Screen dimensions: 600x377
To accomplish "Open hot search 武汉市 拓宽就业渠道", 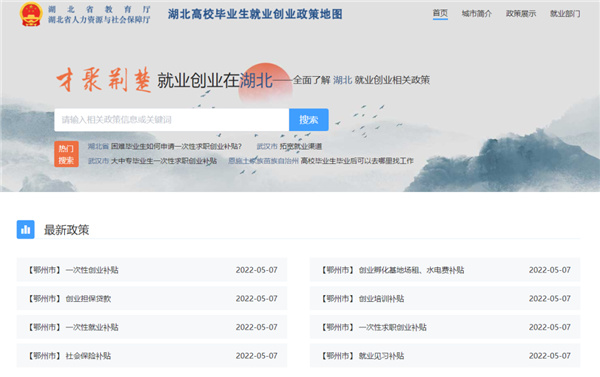I will (289, 146).
